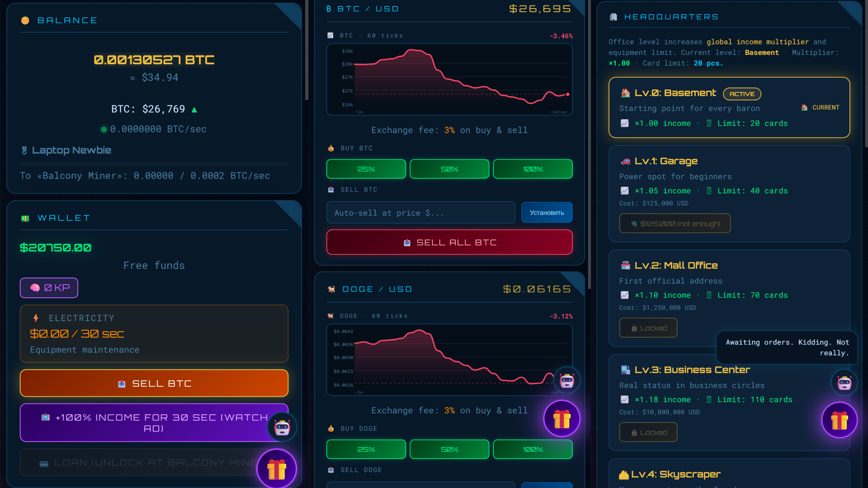868x488 pixels.
Task: Buy BTC with 50% of funds
Action: (x=449, y=169)
